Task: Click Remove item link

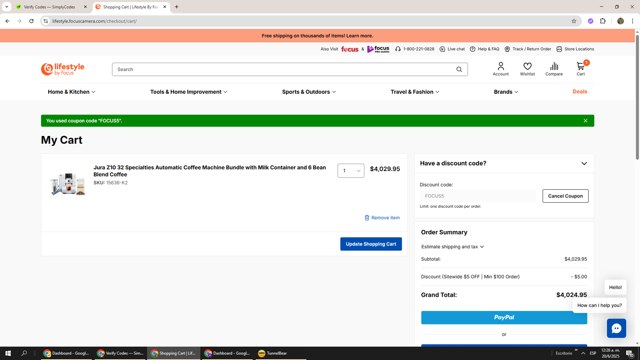Action: 382,218
